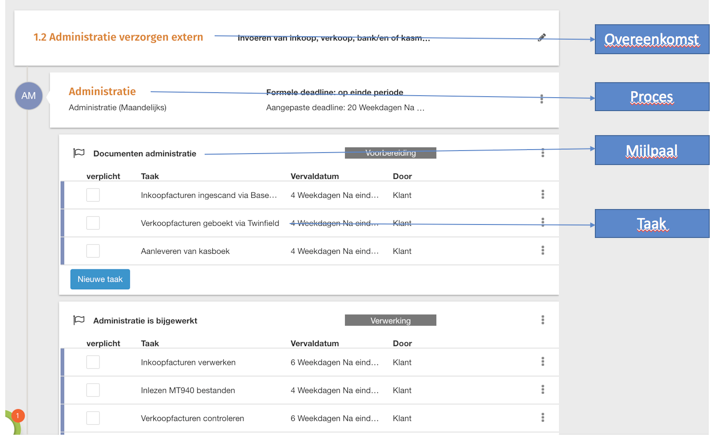
Task: Open options for Verkoopfacturen controleren task
Action: (543, 418)
